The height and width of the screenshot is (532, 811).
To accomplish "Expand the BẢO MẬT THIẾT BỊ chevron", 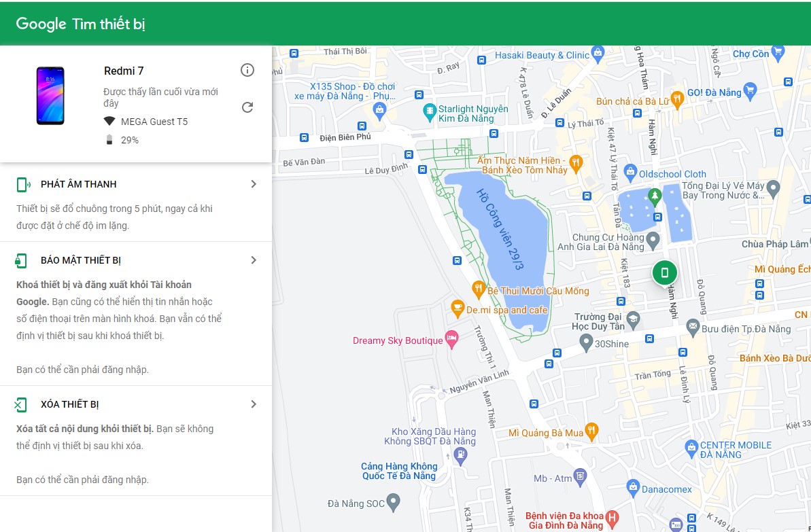I will [254, 260].
